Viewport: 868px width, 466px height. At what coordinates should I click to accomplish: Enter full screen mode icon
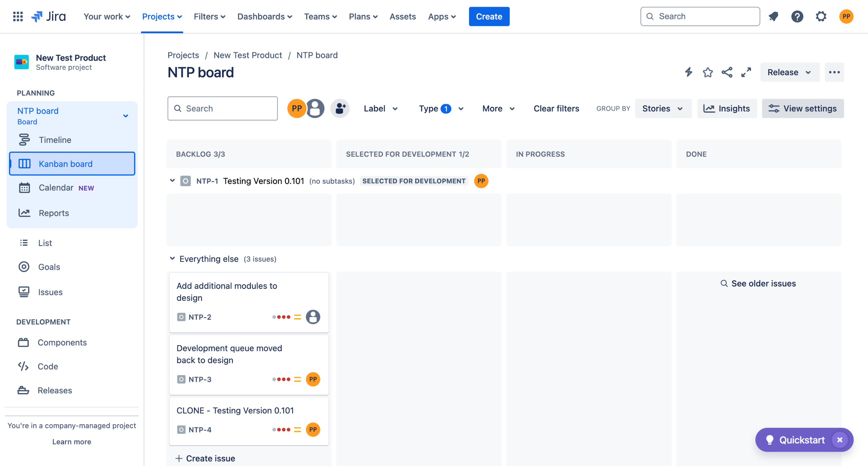(x=746, y=72)
